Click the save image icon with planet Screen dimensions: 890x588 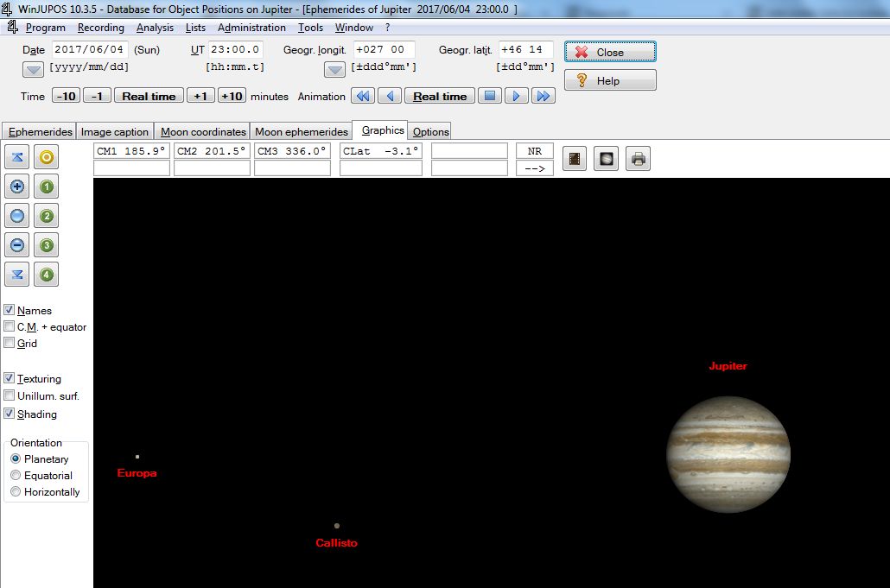click(607, 159)
